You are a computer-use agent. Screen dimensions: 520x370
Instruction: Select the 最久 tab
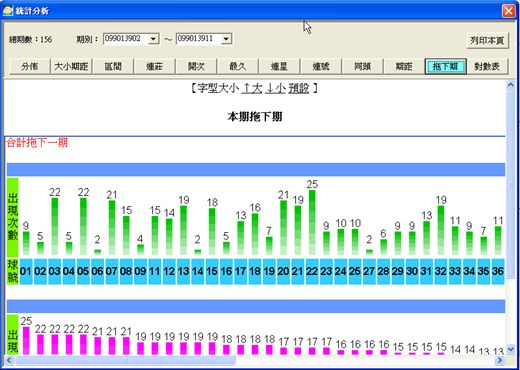point(238,66)
